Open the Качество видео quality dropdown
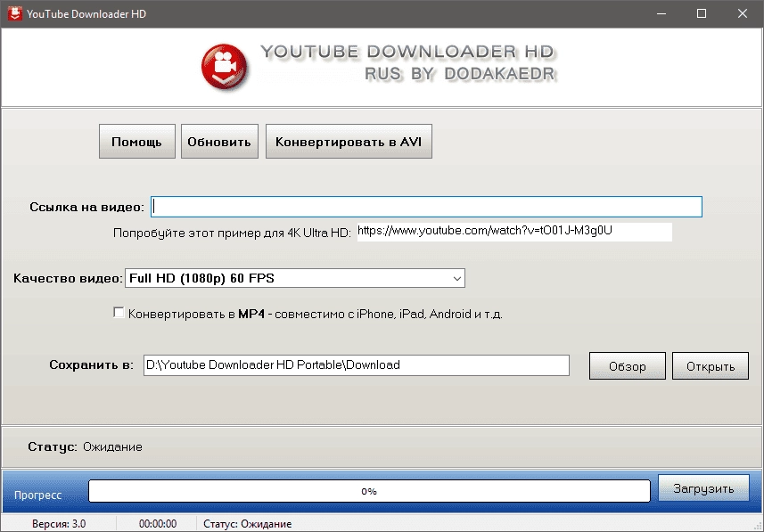This screenshot has width=764, height=532. point(295,278)
